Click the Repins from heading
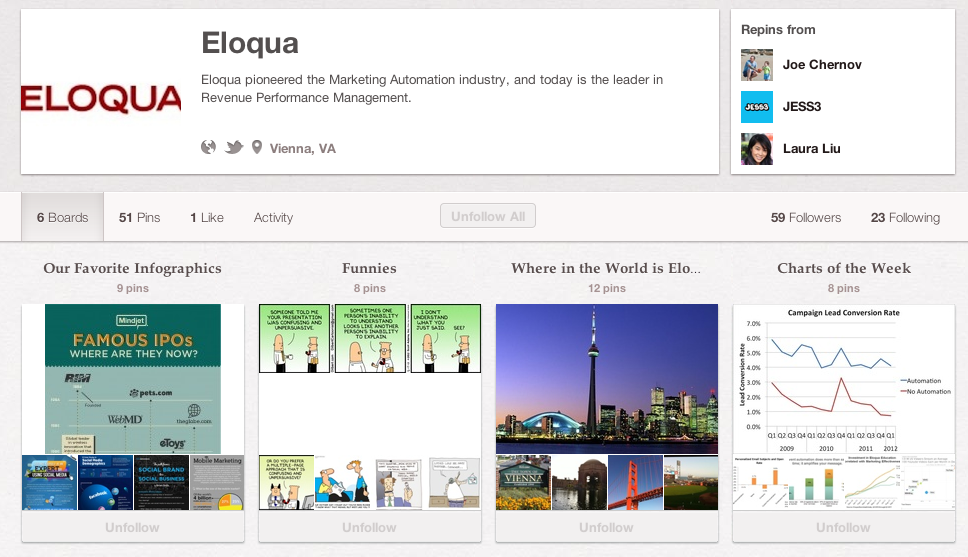This screenshot has width=968, height=557. [x=778, y=30]
